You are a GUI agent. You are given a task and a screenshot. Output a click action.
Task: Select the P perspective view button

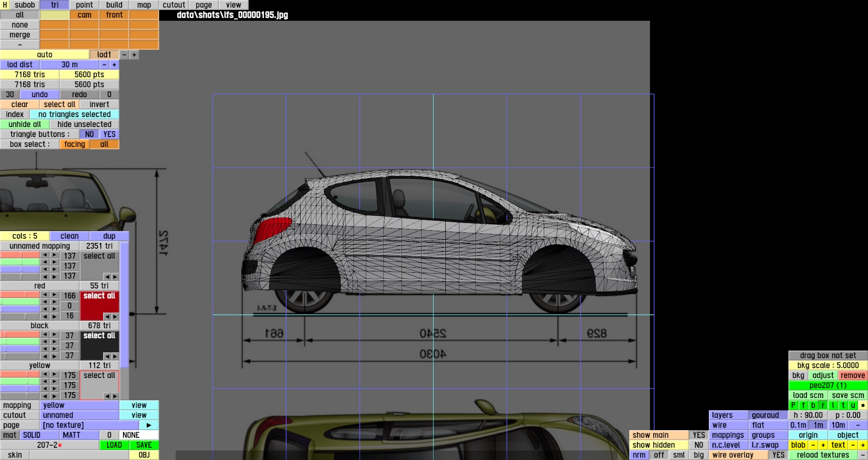pos(793,405)
